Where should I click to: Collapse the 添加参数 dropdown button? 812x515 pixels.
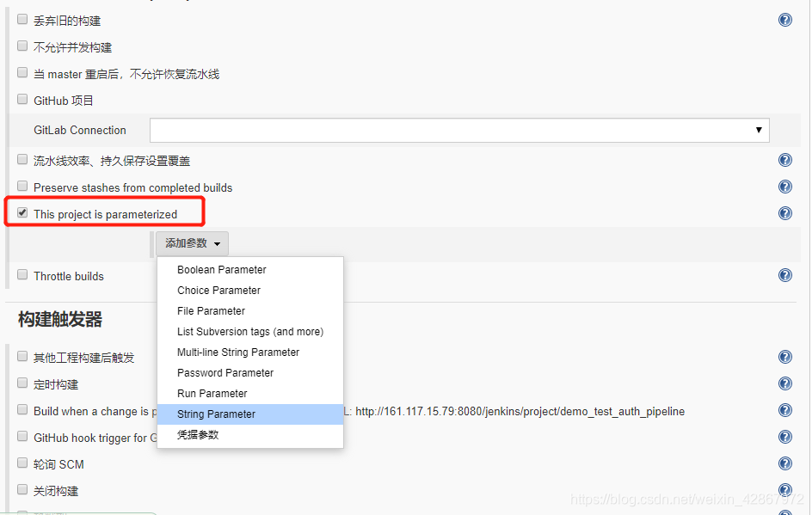[192, 243]
